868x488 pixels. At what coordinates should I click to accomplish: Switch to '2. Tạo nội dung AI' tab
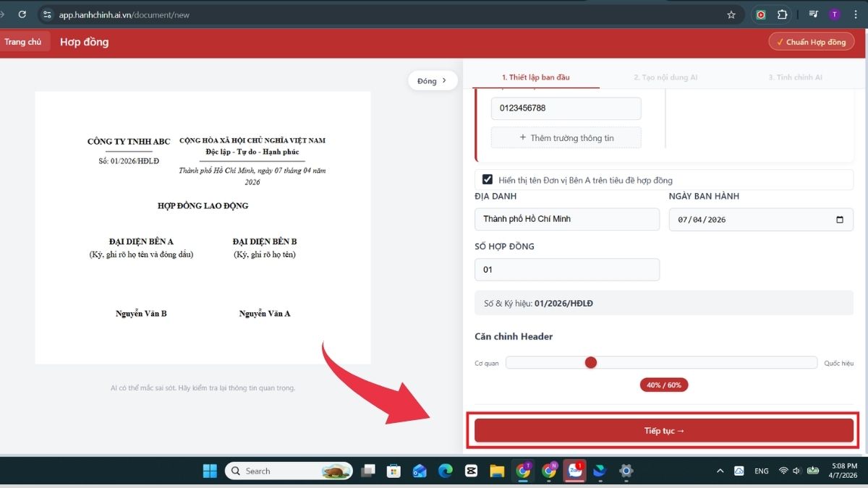[x=665, y=77]
